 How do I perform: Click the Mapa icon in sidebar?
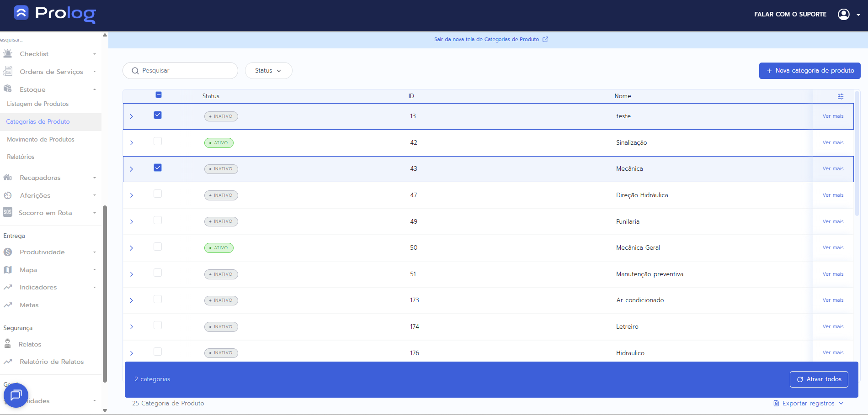8,270
